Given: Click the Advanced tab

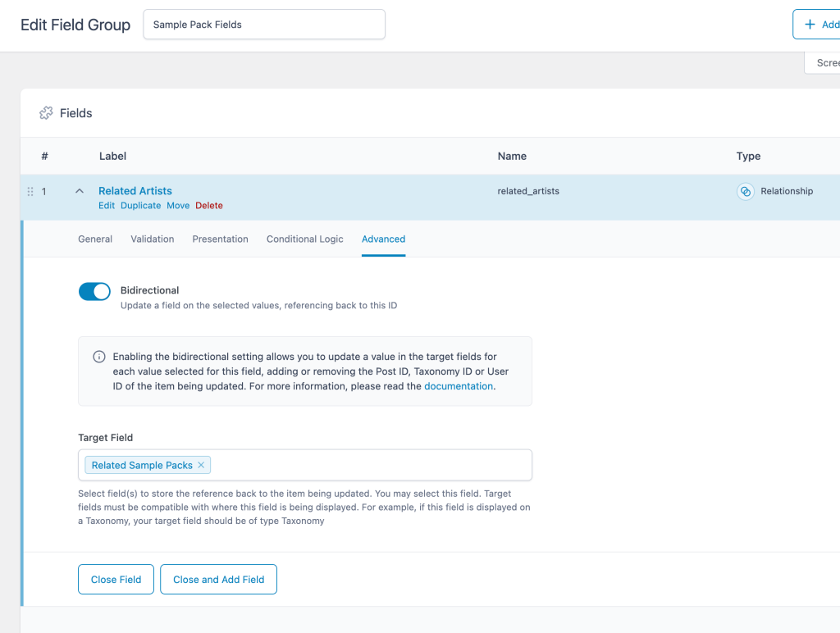Looking at the screenshot, I should (383, 239).
